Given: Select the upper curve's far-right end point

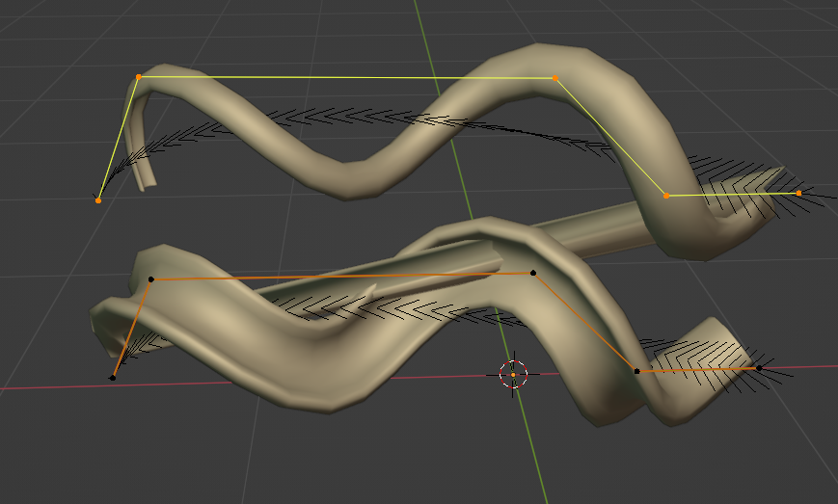Looking at the screenshot, I should (799, 194).
